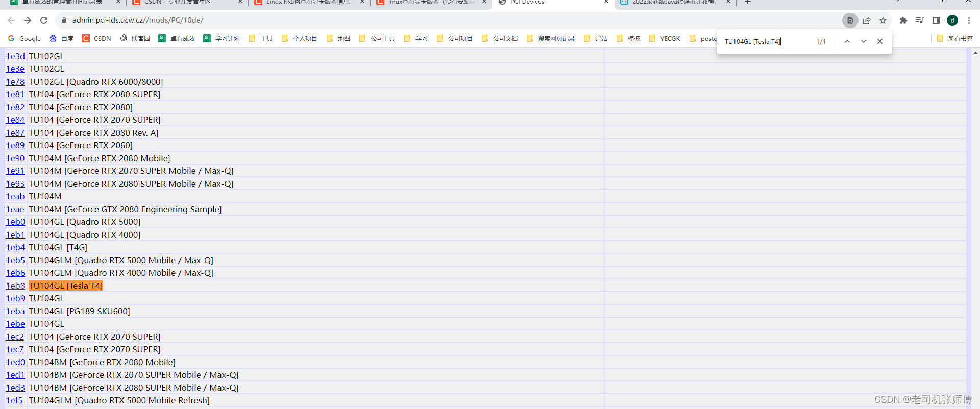This screenshot has width=980, height=409.
Task: Expand the 个人项目 bookmark folder
Action: click(300, 38)
